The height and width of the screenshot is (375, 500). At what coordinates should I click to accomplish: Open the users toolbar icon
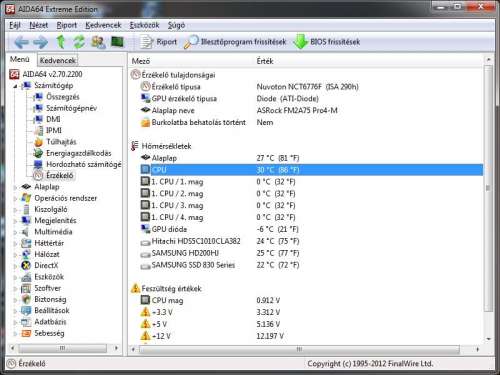[x=98, y=42]
